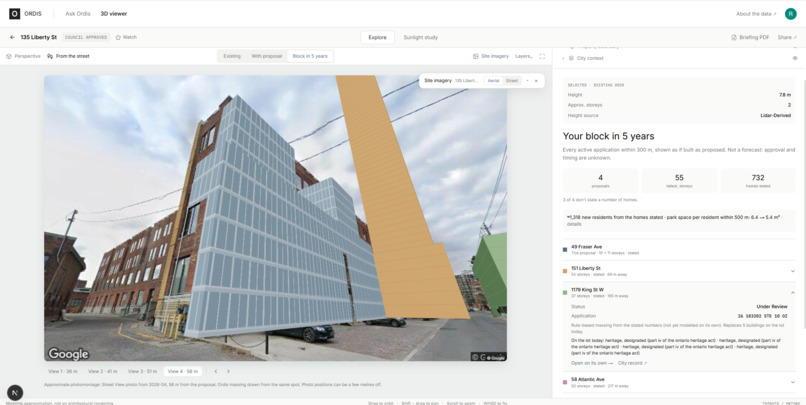Screen dimensions: 806x405
Task: Open the user avatar R
Action: click(x=791, y=14)
